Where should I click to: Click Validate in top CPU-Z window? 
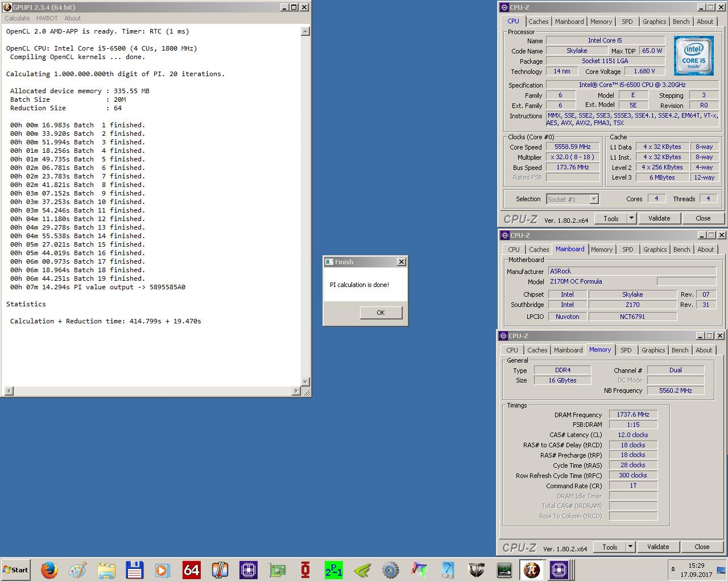(x=659, y=218)
